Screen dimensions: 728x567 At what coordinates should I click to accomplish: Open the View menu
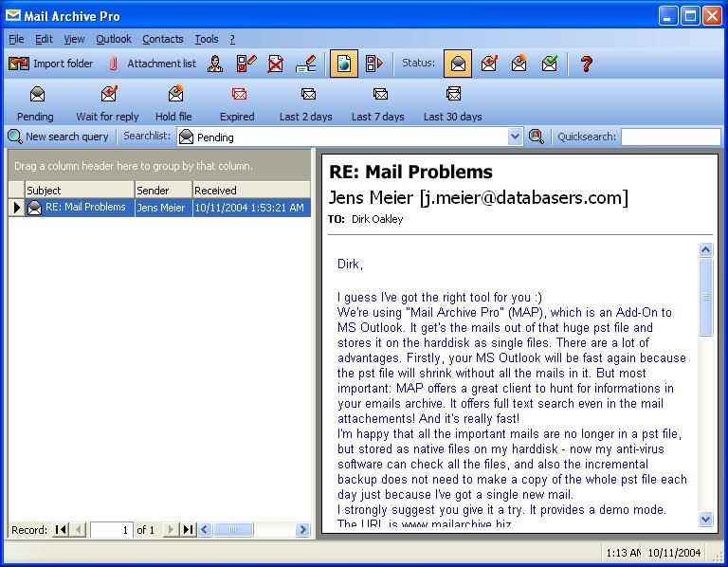74,39
